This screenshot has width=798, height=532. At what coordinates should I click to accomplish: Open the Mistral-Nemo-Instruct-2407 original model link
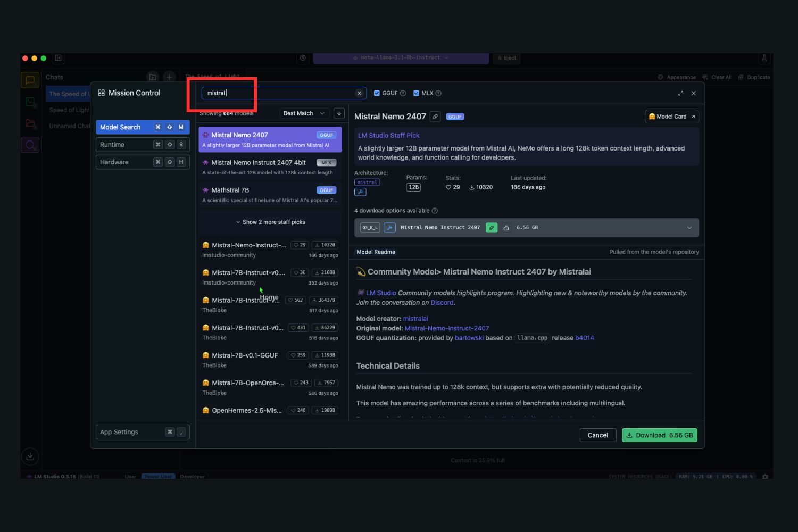pyautogui.click(x=447, y=328)
